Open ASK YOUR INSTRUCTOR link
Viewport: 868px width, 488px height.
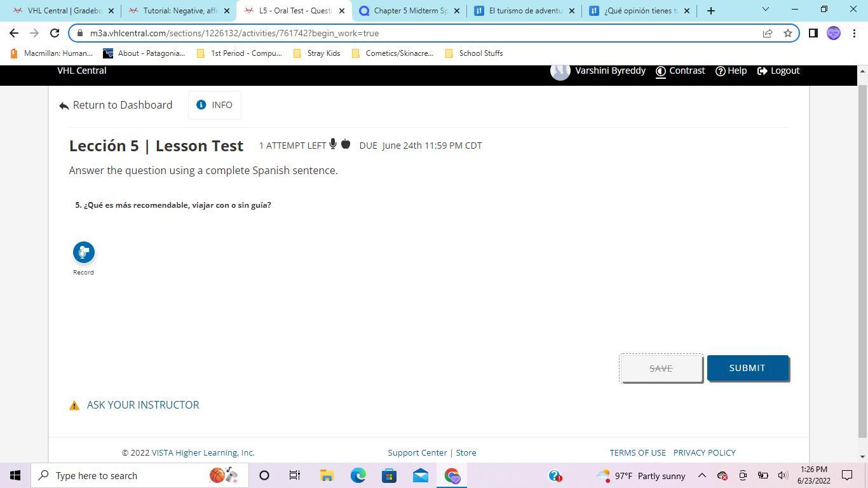[143, 405]
